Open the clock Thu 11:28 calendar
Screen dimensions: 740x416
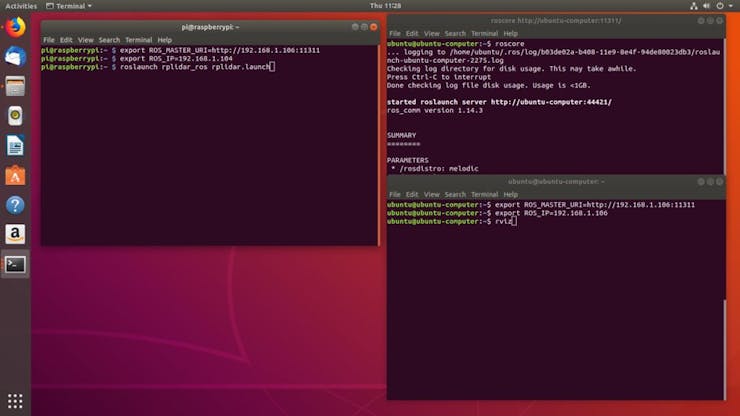(x=386, y=6)
